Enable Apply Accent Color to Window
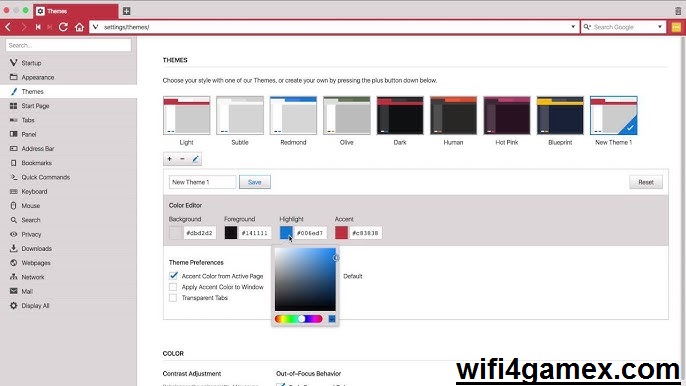 click(x=173, y=287)
